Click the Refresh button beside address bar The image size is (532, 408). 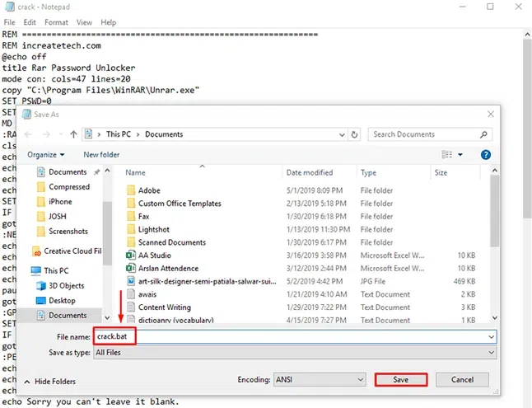(354, 134)
